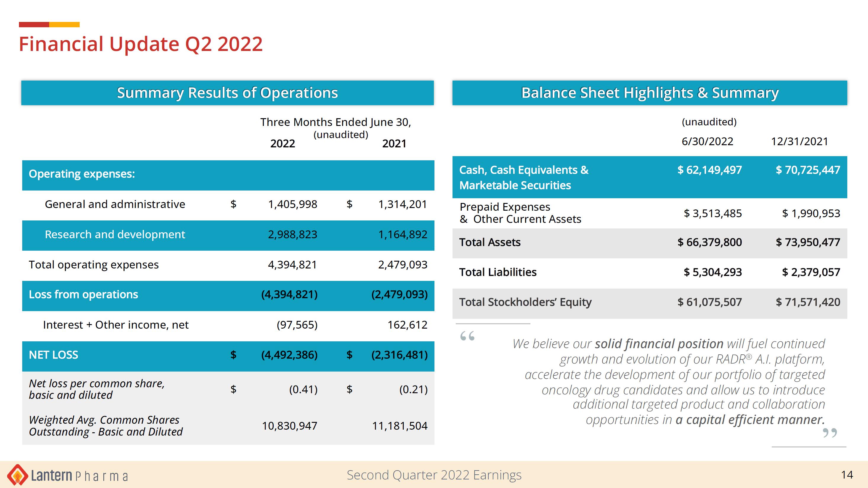Select the solid financial position bold phrase
Image resolution: width=868 pixels, height=488 pixels.
659,344
